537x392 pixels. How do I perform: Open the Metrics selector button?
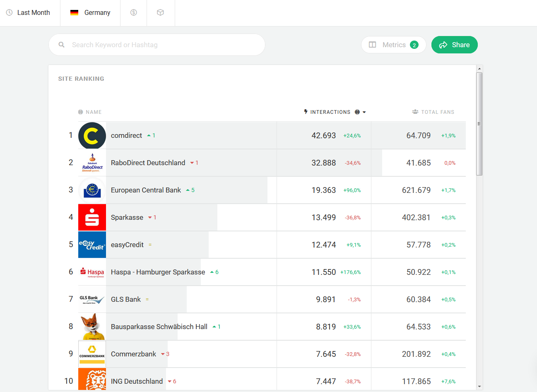[x=394, y=45]
